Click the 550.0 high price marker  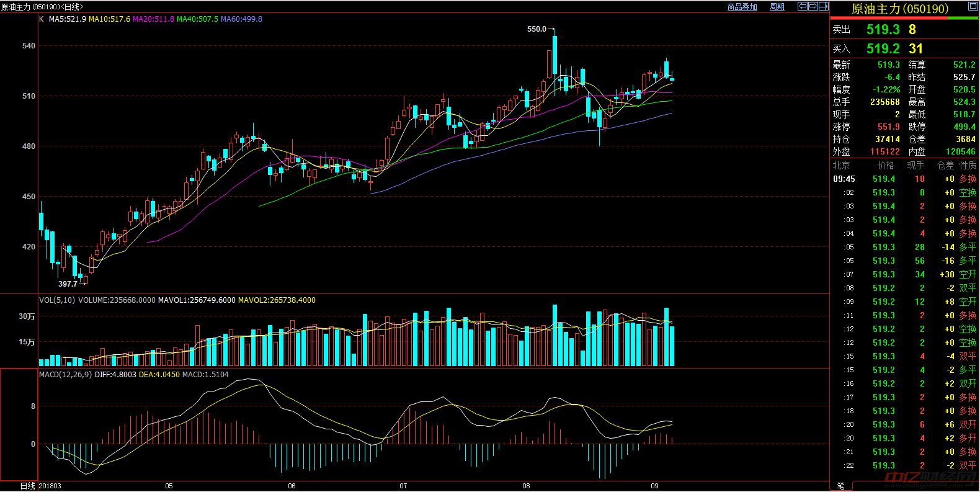coord(537,29)
